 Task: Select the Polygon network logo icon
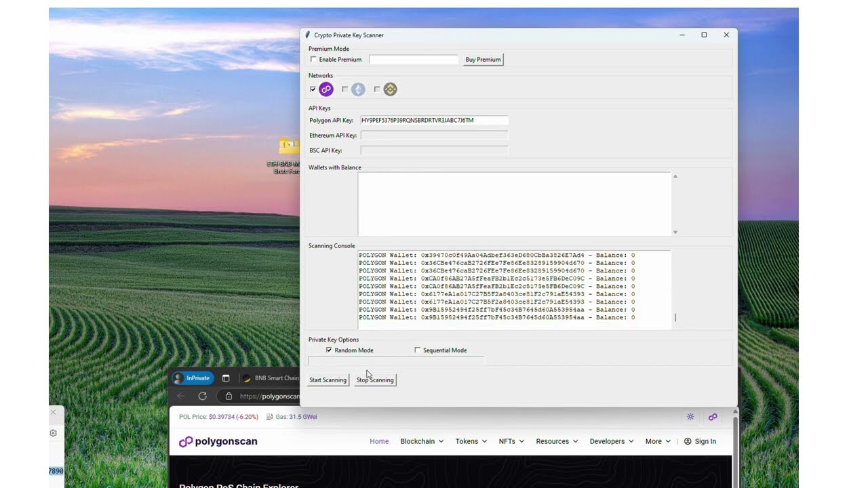[326, 89]
